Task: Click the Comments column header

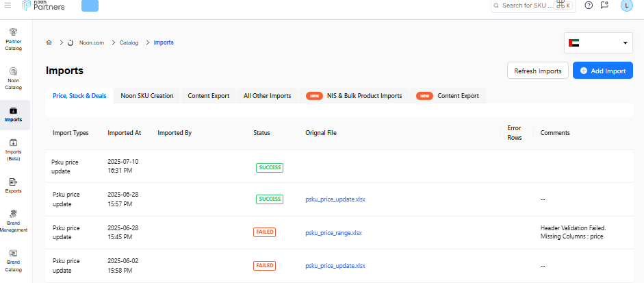Action: tap(555, 133)
